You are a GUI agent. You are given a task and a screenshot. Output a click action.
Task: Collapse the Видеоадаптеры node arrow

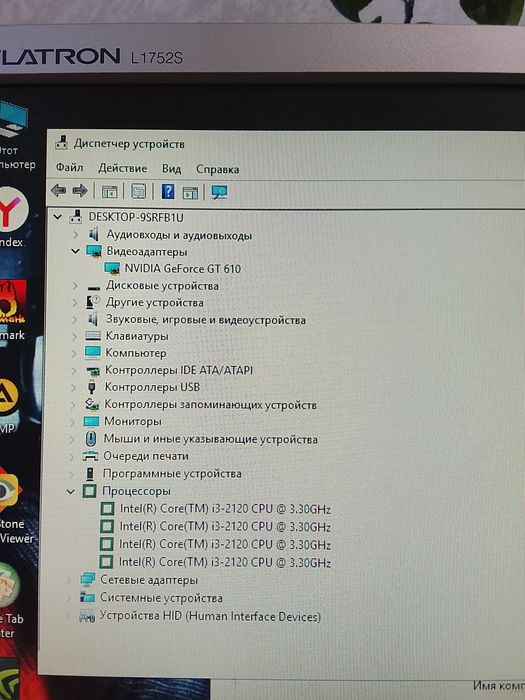tap(75, 251)
